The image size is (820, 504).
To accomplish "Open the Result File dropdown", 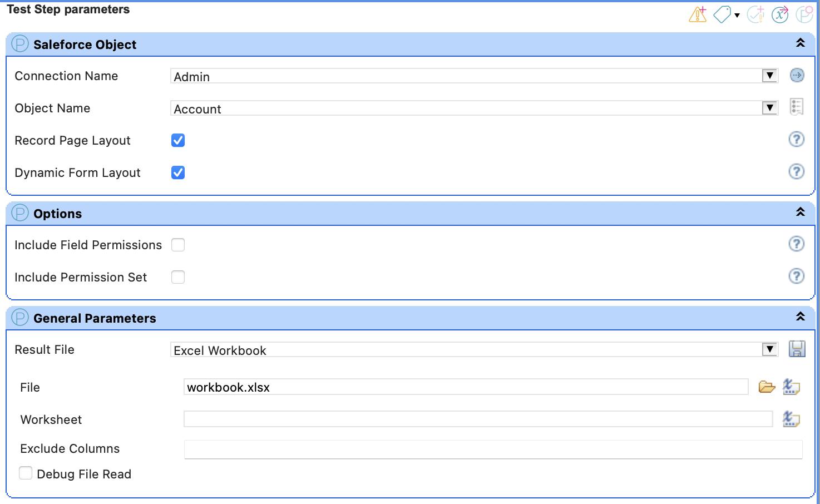I will pyautogui.click(x=769, y=349).
